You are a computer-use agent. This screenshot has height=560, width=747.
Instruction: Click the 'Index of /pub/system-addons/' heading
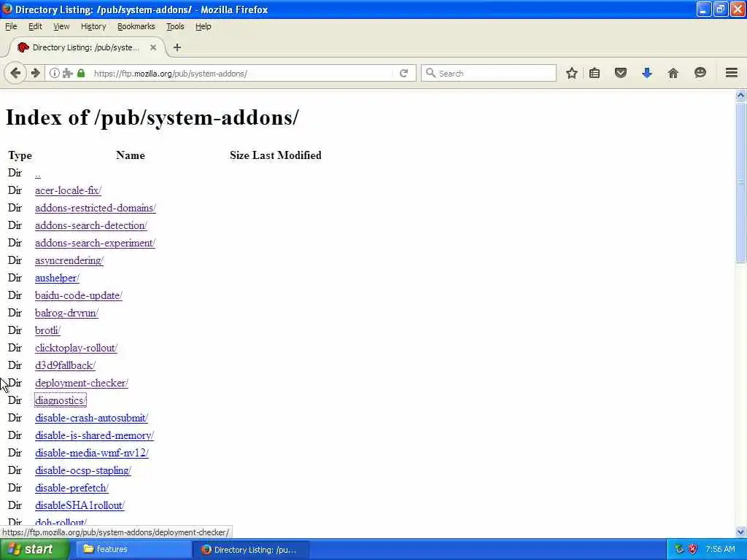(152, 117)
